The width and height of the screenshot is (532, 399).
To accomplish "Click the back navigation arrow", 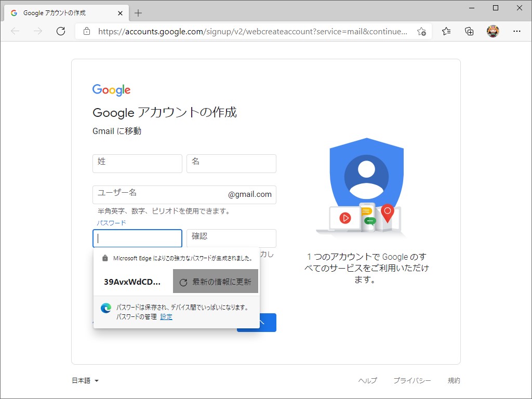I will 15,31.
